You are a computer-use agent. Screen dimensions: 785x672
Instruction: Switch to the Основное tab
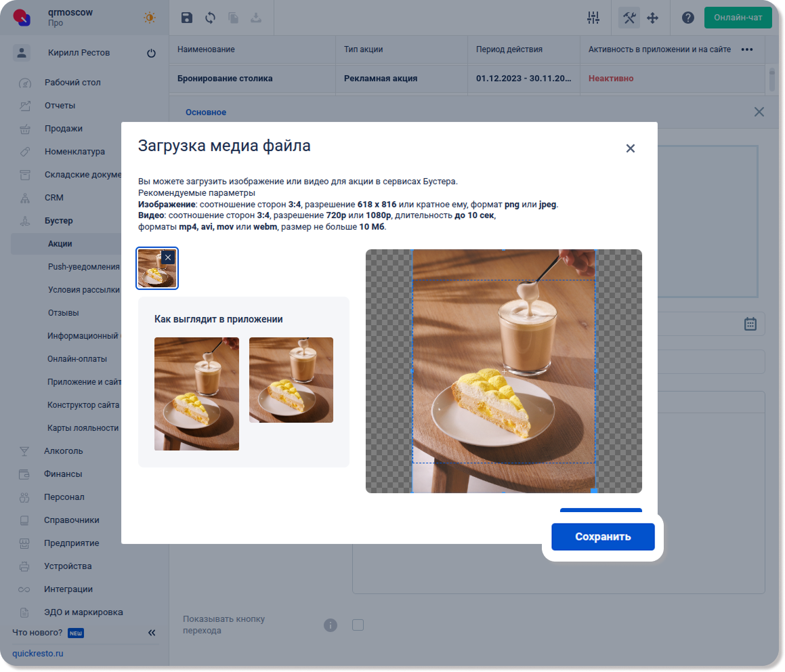click(206, 112)
